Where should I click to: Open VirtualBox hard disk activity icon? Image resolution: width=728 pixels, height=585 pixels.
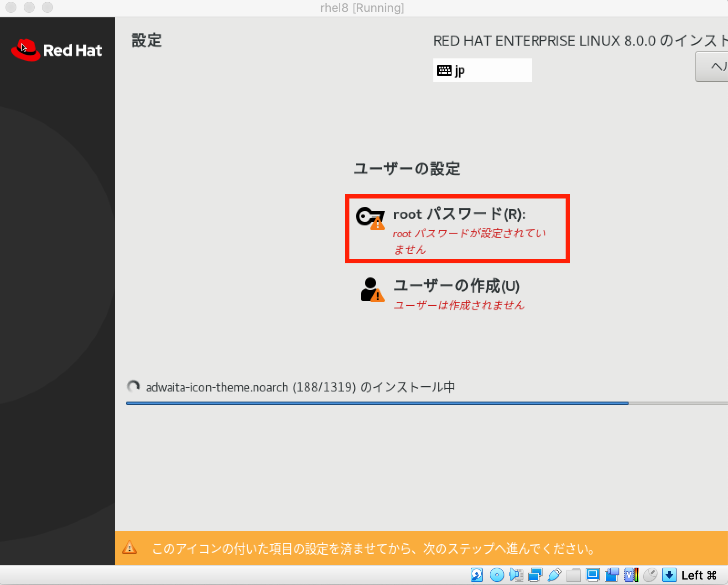[x=477, y=575]
